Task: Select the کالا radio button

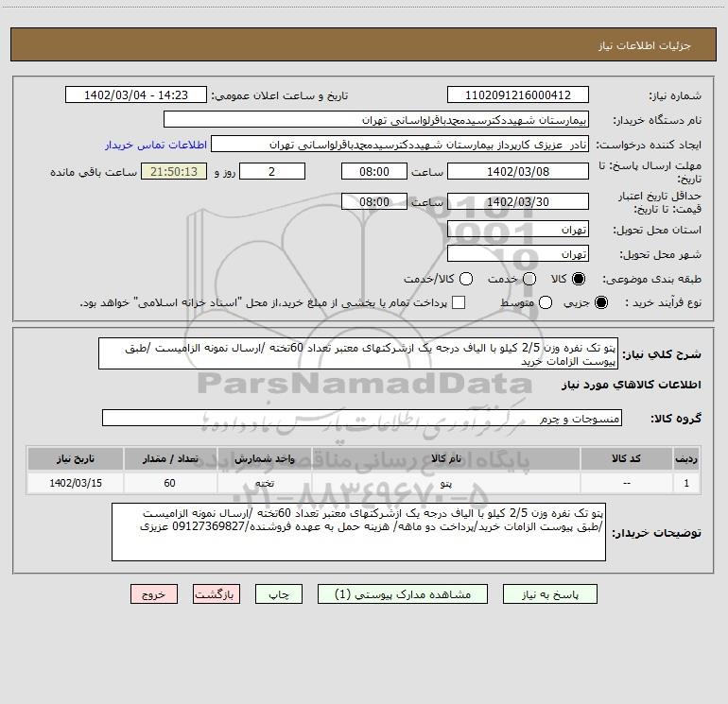Action: (x=579, y=279)
